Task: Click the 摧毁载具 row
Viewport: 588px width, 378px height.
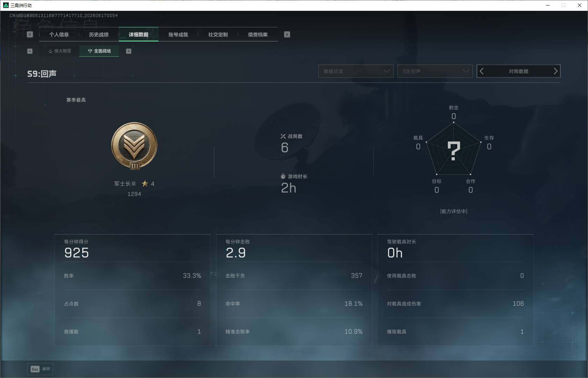Action: point(456,332)
